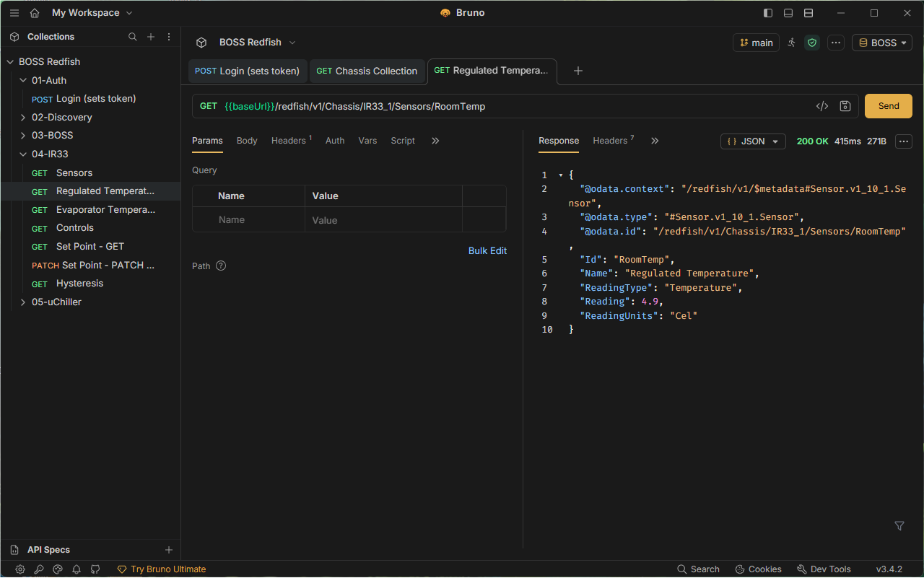This screenshot has height=578, width=924.
Task: Open the GET Controls request
Action: [90, 228]
